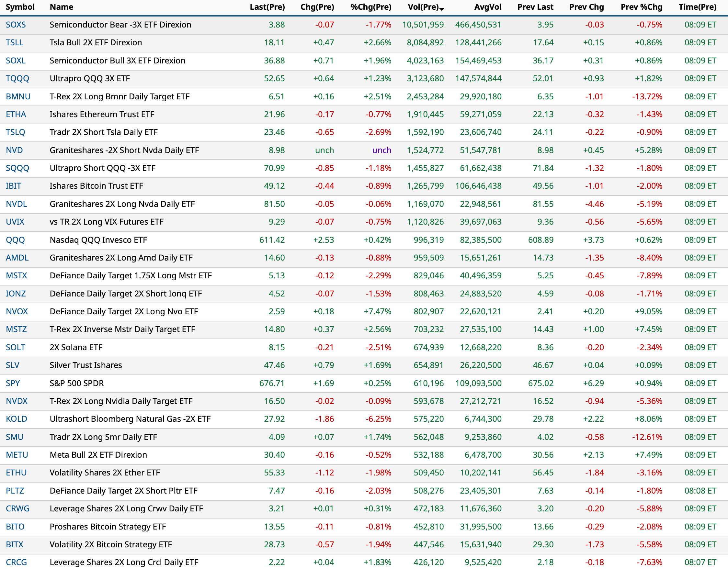The height and width of the screenshot is (569, 728).
Task: Click the BITO symbol link
Action: click(x=15, y=527)
